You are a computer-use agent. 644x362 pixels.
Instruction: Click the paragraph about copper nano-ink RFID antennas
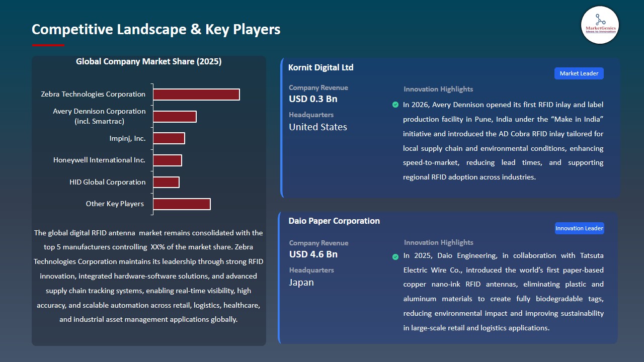click(x=504, y=292)
